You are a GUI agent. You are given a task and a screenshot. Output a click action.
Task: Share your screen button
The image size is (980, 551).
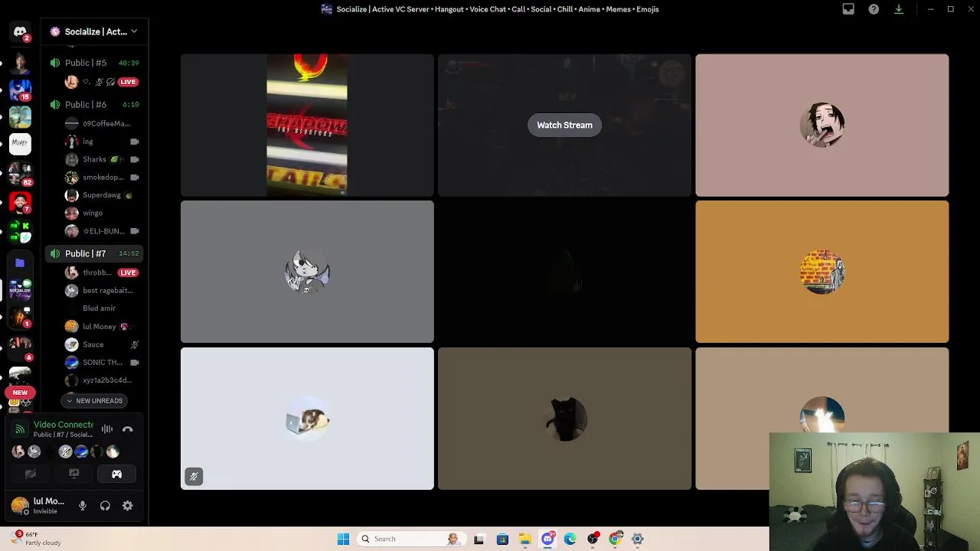click(73, 474)
